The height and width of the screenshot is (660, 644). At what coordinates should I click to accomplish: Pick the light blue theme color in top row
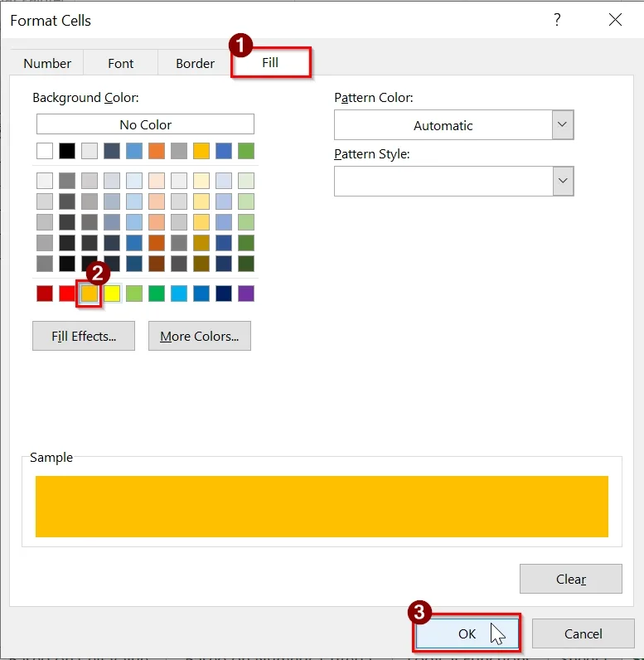134,151
